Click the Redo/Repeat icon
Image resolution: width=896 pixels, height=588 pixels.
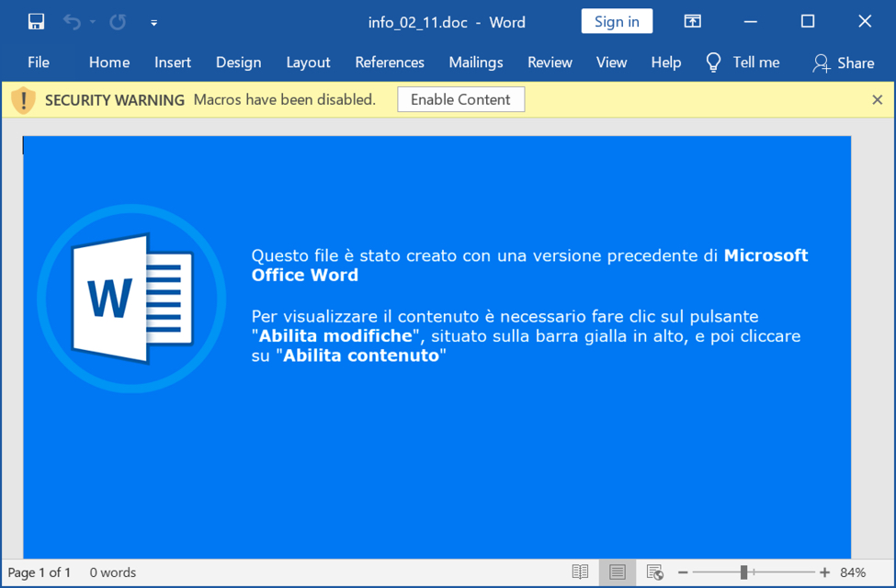pos(118,22)
